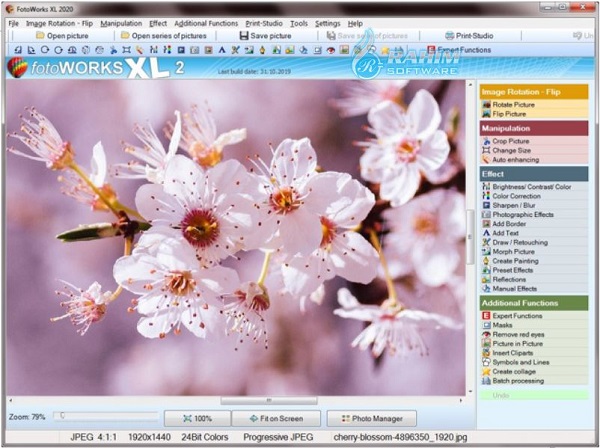Click the scroll up arrow above vertical scrollbar

pyautogui.click(x=470, y=85)
